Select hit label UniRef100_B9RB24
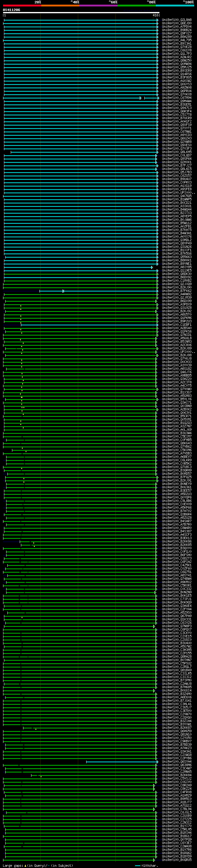Image resolution: width=197 pixels, height=868 pixels. click(x=176, y=30)
